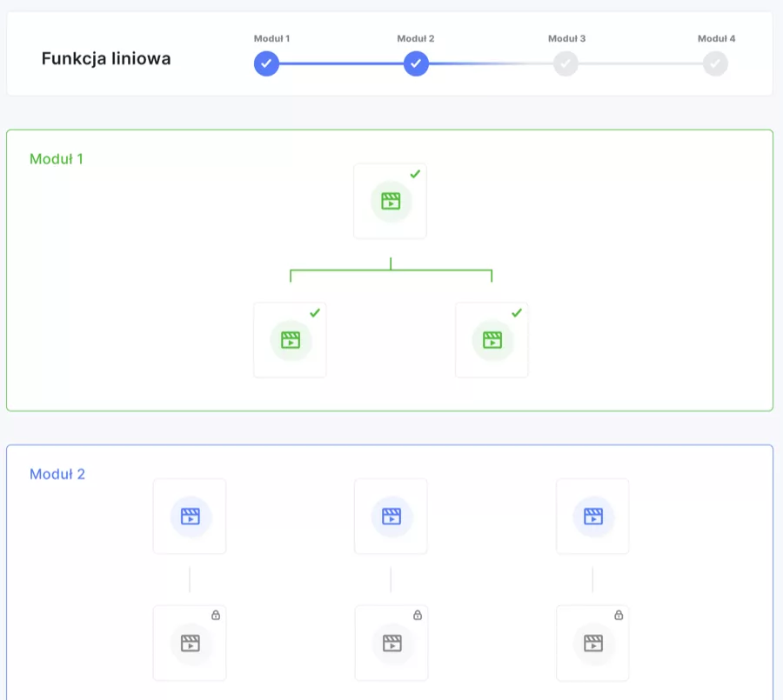Screen dimensions: 783x700
Task: Click the blue Moduł 2 section heading
Action: point(57,474)
